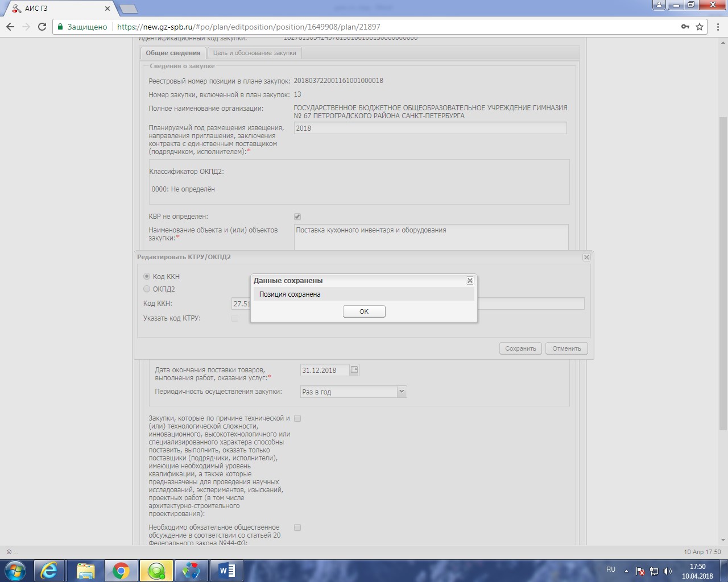Check 'Необходимо обязательное общественное обсуждение' checkbox
The width and height of the screenshot is (728, 582).
297,527
